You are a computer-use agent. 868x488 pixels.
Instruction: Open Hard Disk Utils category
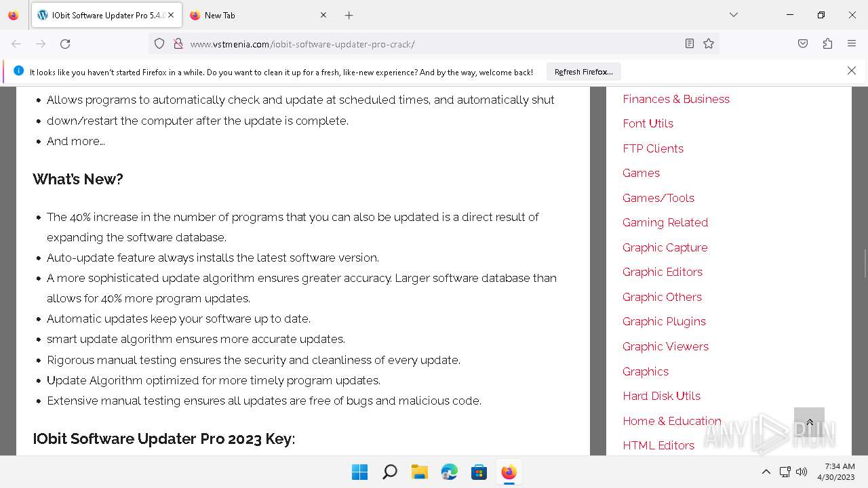[661, 396]
